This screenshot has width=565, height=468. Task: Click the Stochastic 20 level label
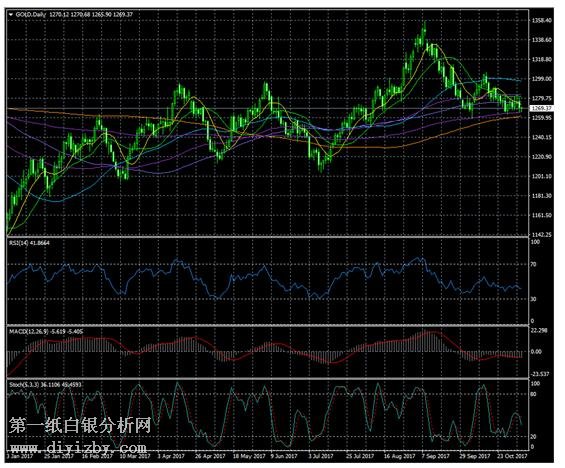[x=534, y=436]
